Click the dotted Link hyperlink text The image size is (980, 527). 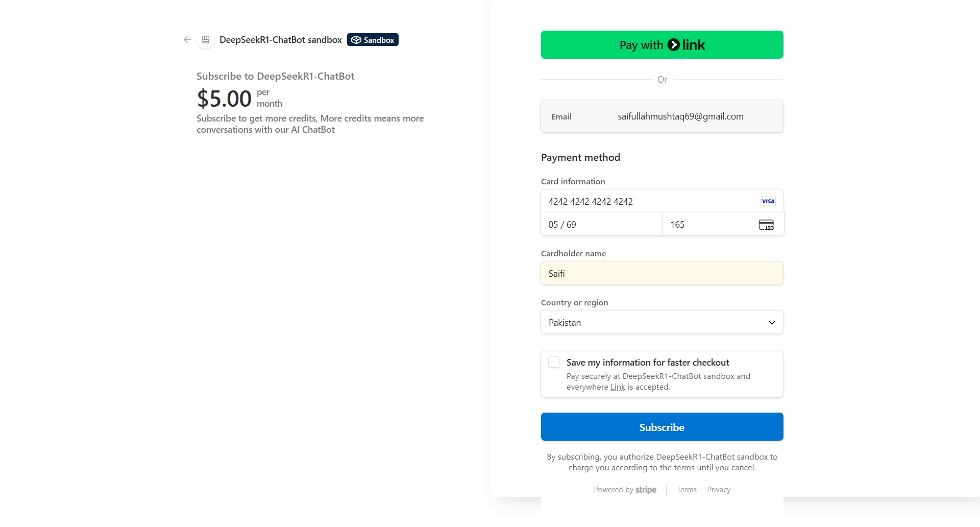(x=618, y=387)
